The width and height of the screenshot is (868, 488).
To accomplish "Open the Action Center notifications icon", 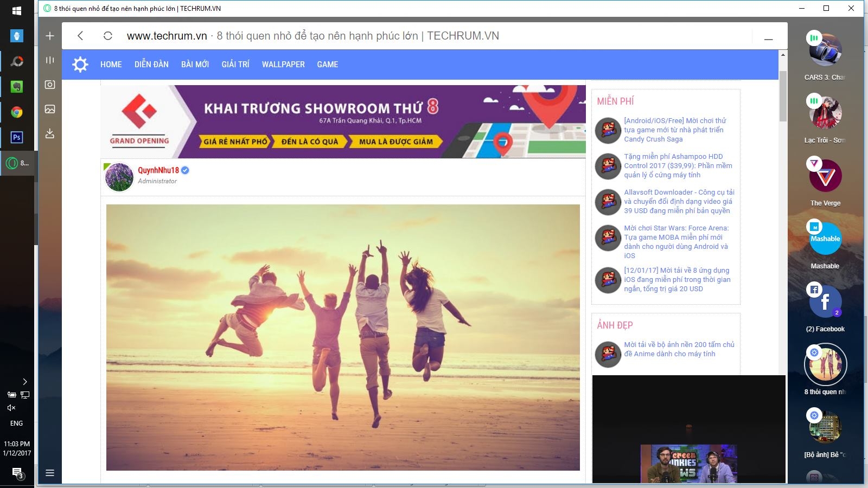I will [x=17, y=473].
